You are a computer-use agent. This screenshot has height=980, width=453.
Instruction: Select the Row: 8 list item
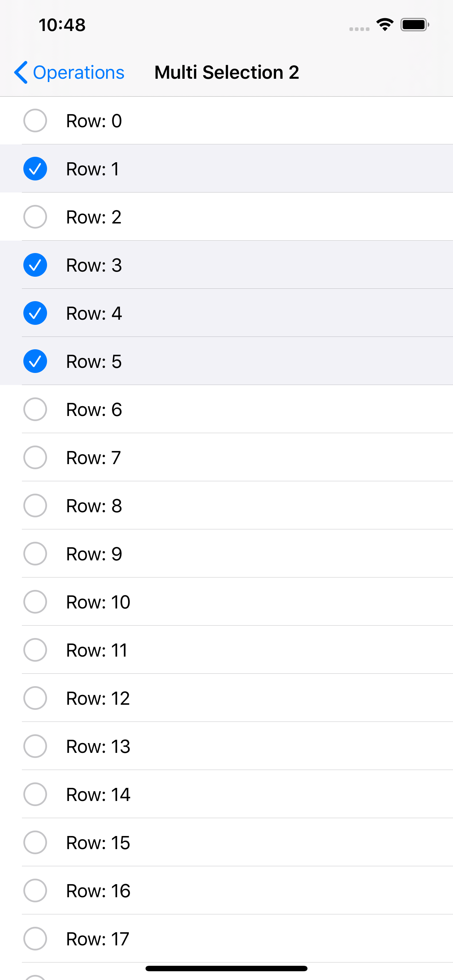226,506
